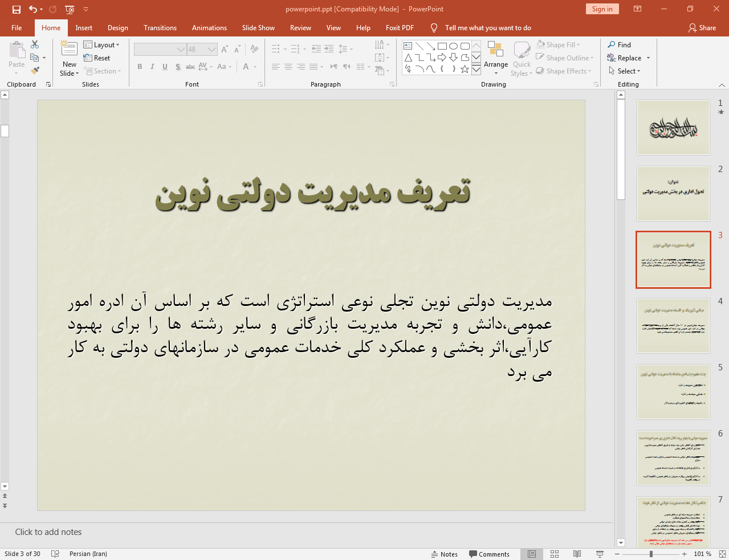The width and height of the screenshot is (729, 560).
Task: Fit slide to current window icon
Action: 722,554
